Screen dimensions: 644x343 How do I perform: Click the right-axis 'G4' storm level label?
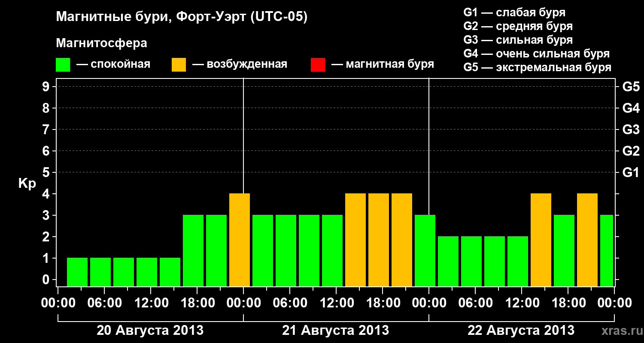point(631,108)
